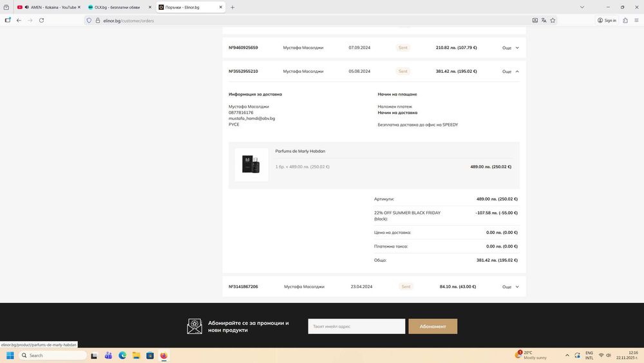
Task: Select the Поръчки Elinor.bg tab
Action: (191, 7)
